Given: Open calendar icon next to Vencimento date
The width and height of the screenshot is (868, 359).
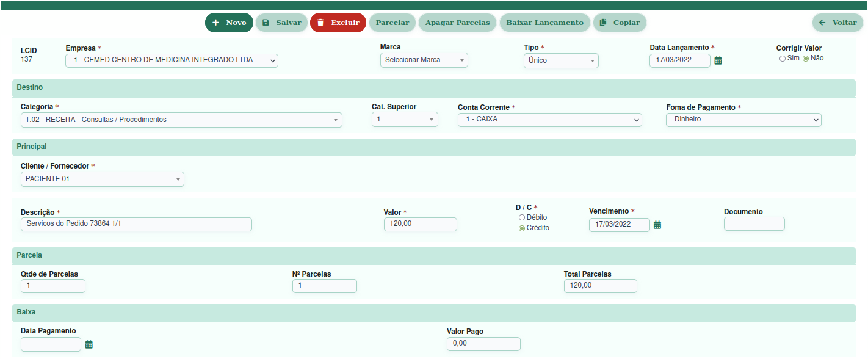Looking at the screenshot, I should pyautogui.click(x=657, y=225).
